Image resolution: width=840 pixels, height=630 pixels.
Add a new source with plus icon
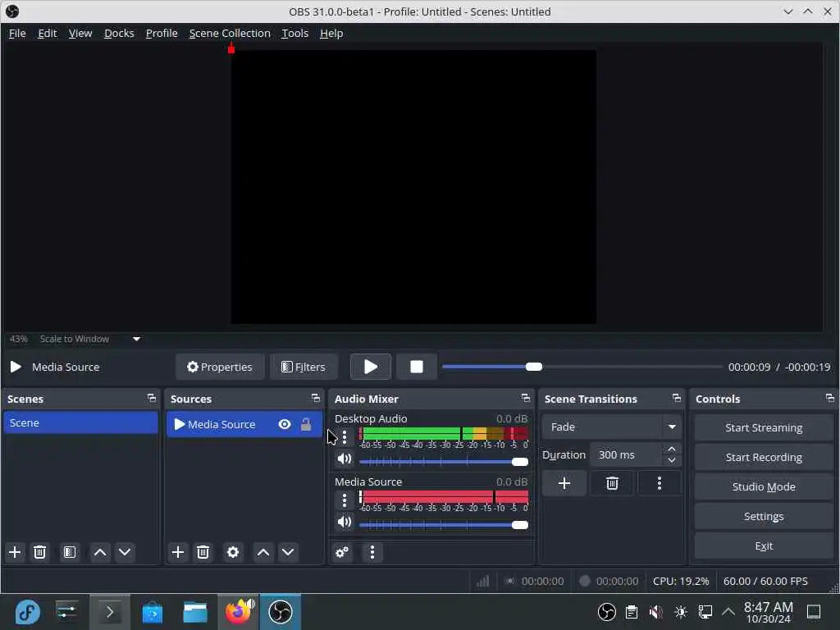pos(178,552)
